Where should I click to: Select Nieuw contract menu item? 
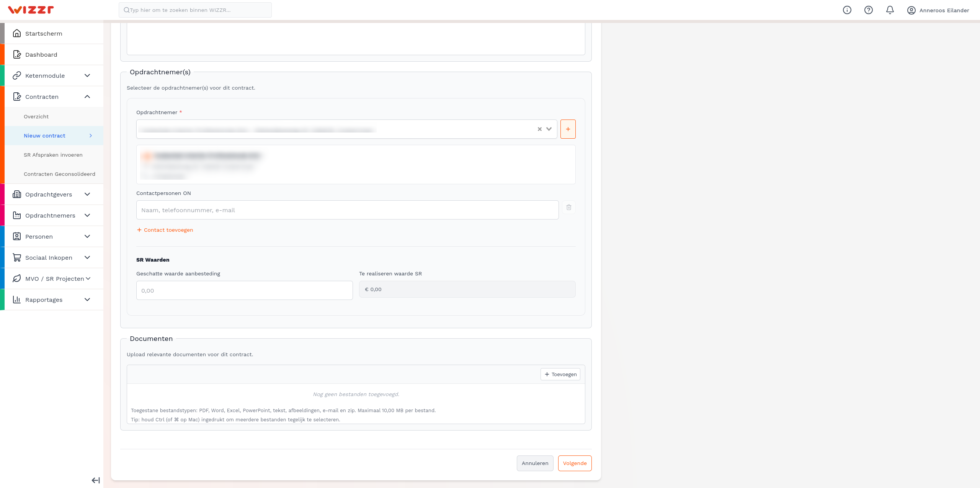[x=54, y=136]
